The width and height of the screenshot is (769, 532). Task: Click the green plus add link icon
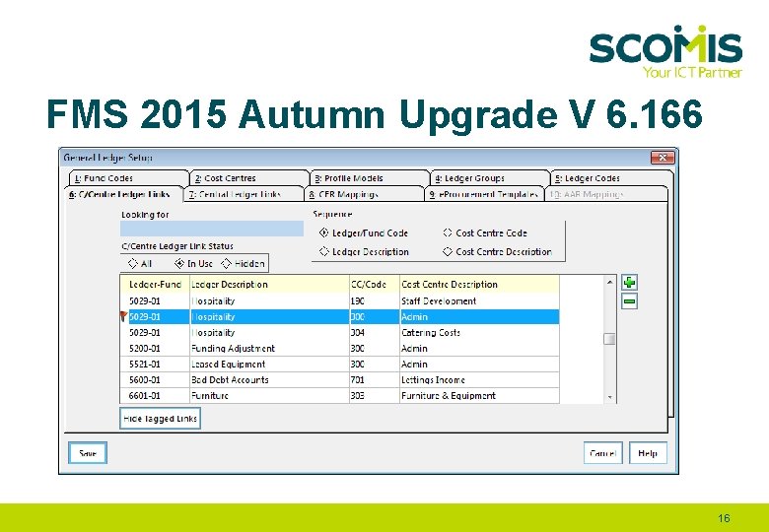[629, 282]
